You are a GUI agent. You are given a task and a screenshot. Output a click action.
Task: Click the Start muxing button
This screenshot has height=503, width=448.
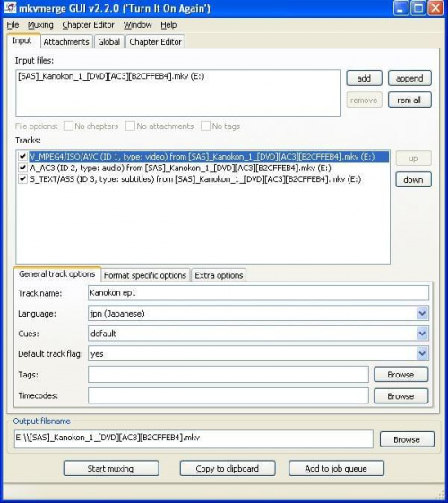pyautogui.click(x=111, y=469)
